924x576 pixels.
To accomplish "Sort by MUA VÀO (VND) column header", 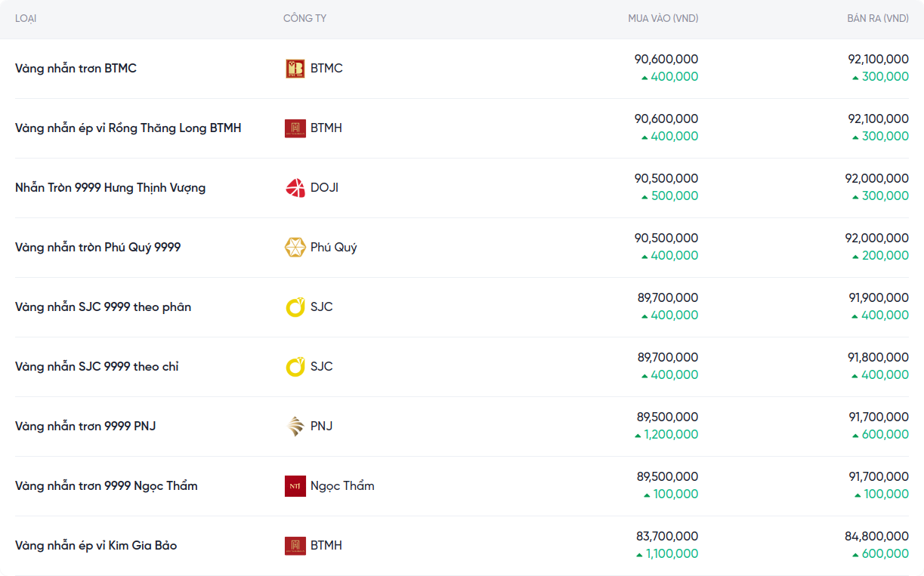I will [663, 18].
